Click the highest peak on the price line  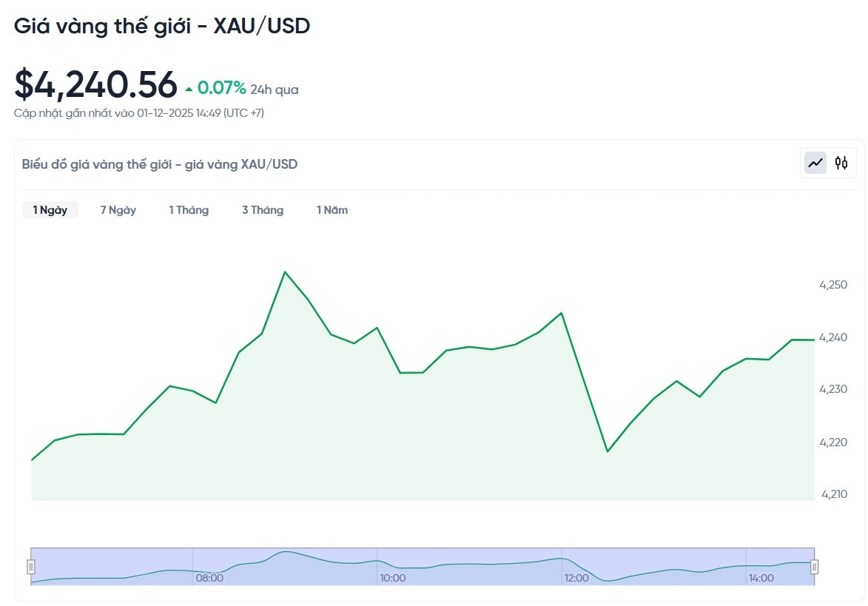click(x=285, y=272)
